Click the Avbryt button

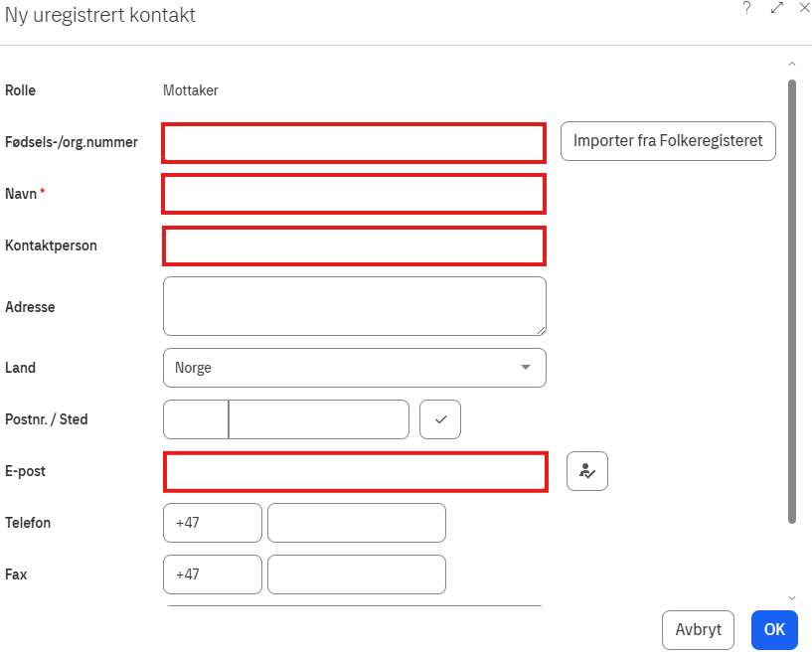pyautogui.click(x=698, y=629)
